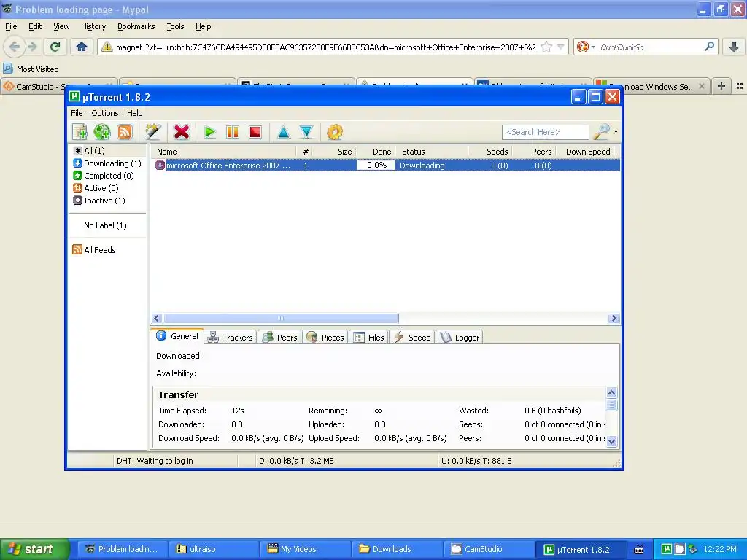
Task: Select Downloading (1) category
Action: [108, 163]
